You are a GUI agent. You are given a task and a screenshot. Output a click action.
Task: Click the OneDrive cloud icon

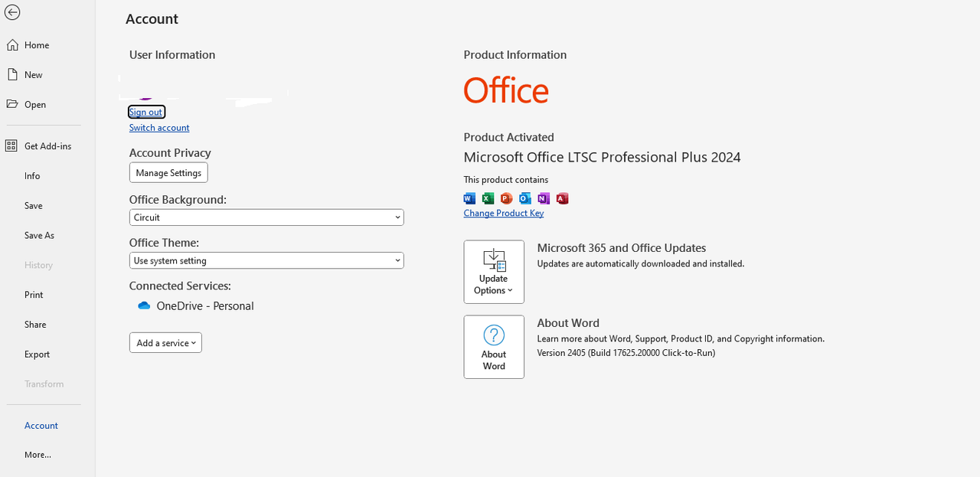(144, 305)
